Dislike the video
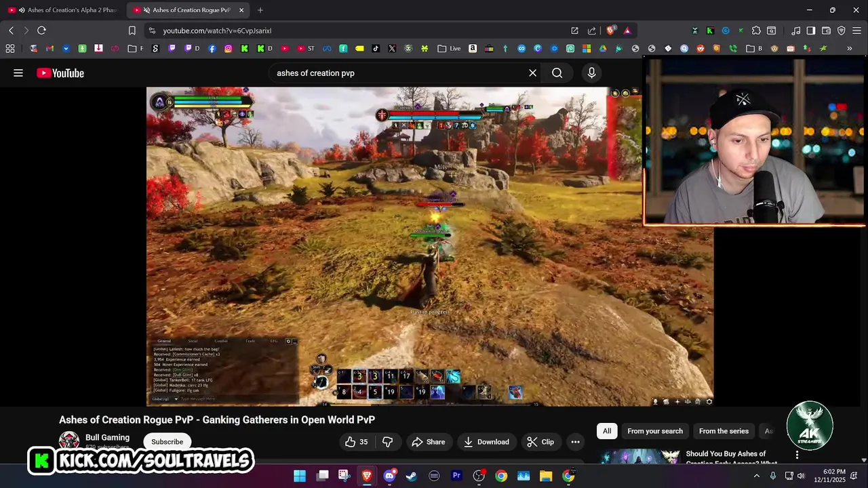 click(388, 442)
